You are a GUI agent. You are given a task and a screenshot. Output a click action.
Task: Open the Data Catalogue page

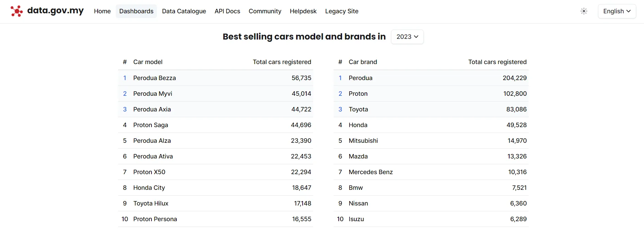click(x=184, y=11)
